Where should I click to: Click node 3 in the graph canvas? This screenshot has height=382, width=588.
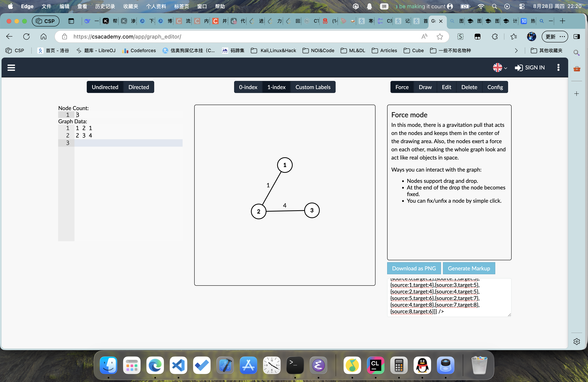pyautogui.click(x=312, y=210)
